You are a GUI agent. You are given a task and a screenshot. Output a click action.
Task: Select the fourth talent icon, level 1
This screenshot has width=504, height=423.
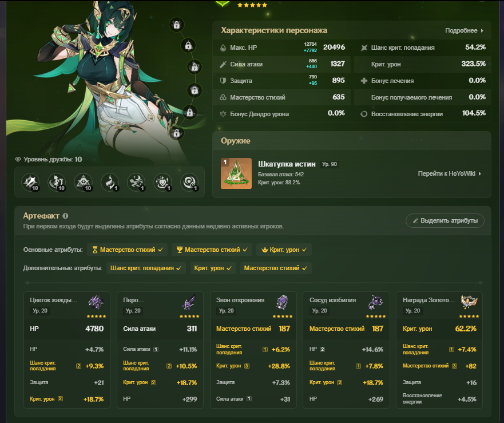click(110, 182)
